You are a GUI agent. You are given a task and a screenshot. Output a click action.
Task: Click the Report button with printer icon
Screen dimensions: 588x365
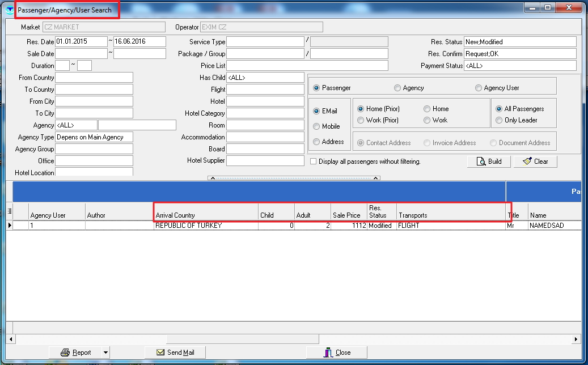point(75,353)
